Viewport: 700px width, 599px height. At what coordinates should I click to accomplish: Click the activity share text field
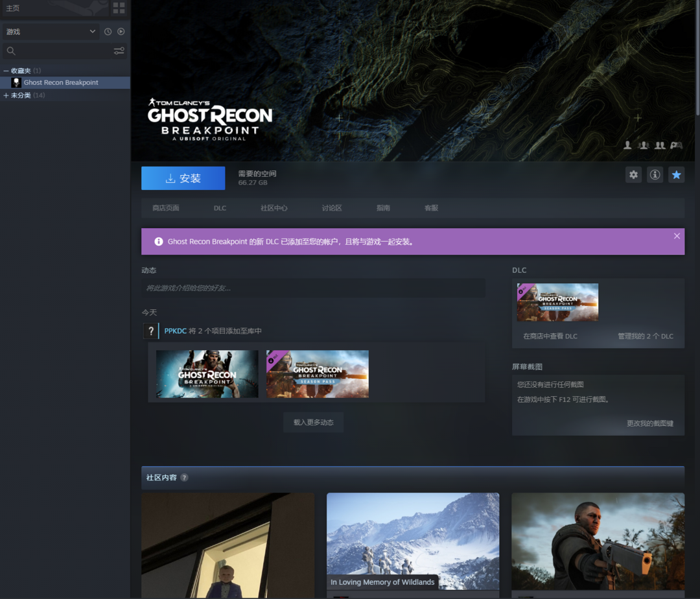(x=314, y=288)
